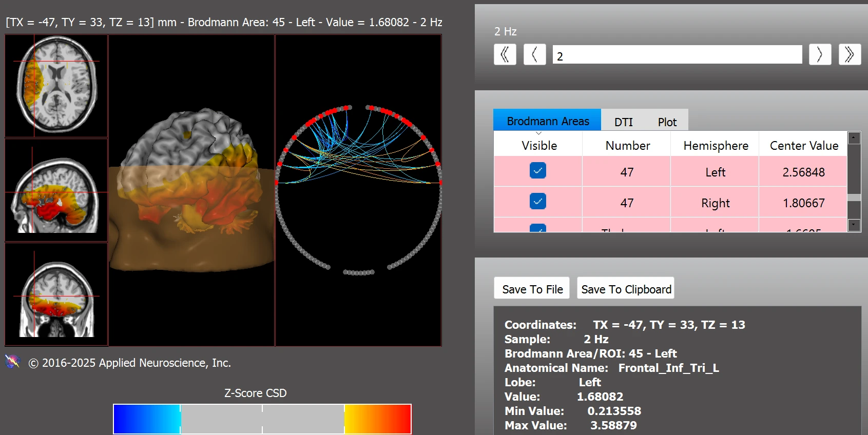Click the Brodmann Area/ROI: 45 - Left line
This screenshot has height=435, width=868.
(591, 353)
